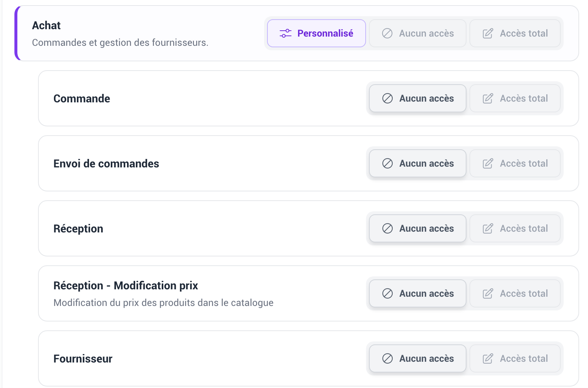Click the sliders icon beside Personnalisé
Image resolution: width=588 pixels, height=388 pixels.
286,33
